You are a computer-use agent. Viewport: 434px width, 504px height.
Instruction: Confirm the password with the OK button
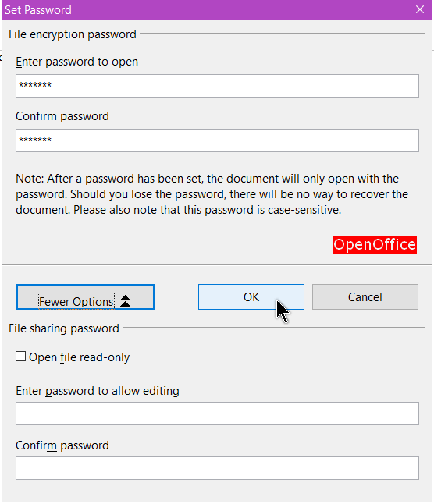point(251,296)
